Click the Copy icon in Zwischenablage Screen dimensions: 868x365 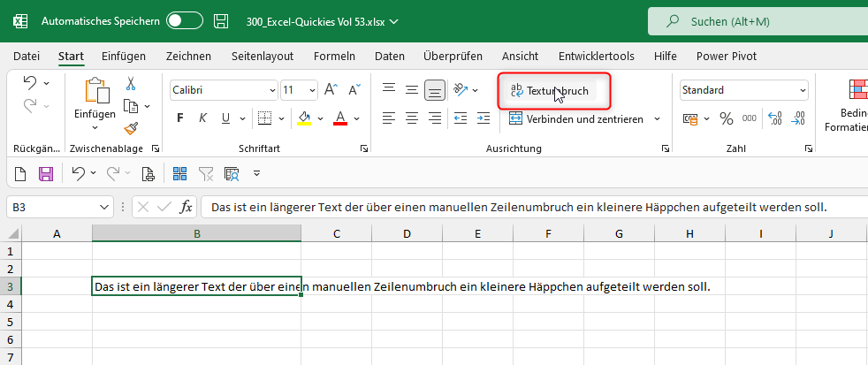pos(130,106)
